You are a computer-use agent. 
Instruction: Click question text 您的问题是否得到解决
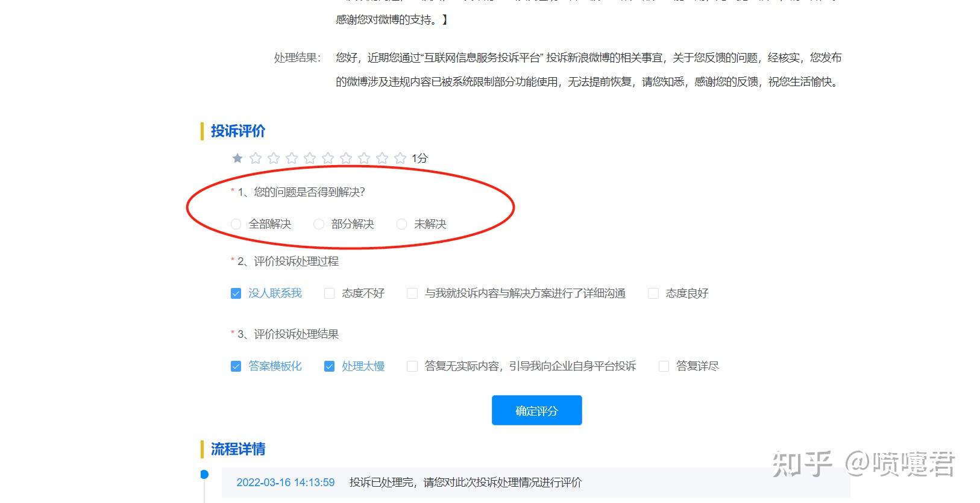pyautogui.click(x=309, y=192)
